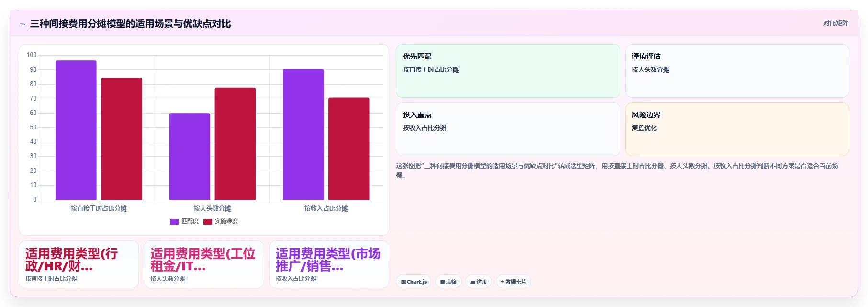Image resolution: width=868 pixels, height=307 pixels.
Task: Click red 实施难度 bar for 按人头数分摊
Action: pos(235,144)
